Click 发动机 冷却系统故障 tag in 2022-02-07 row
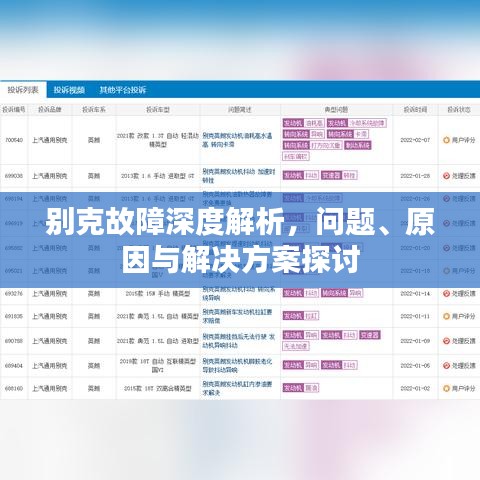 [x=357, y=123]
